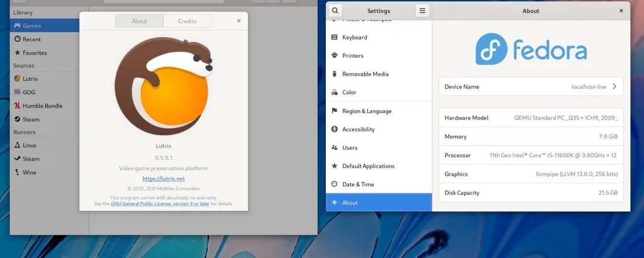Click the Favorites star icon in Lutris

(17, 53)
